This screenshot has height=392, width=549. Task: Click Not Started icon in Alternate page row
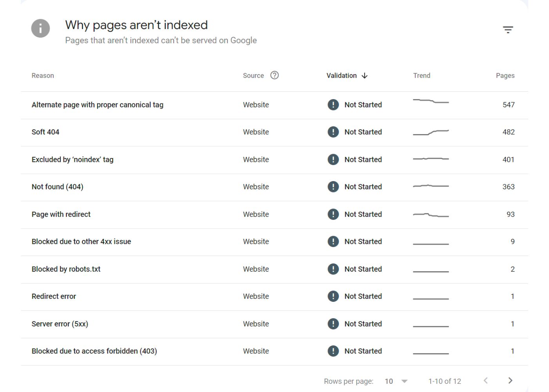[333, 105]
